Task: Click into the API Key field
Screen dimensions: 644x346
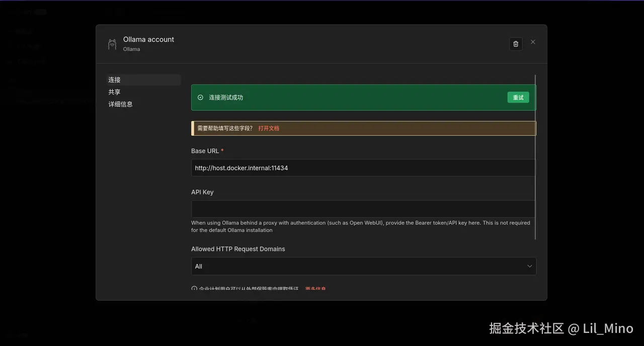Action: pyautogui.click(x=363, y=209)
